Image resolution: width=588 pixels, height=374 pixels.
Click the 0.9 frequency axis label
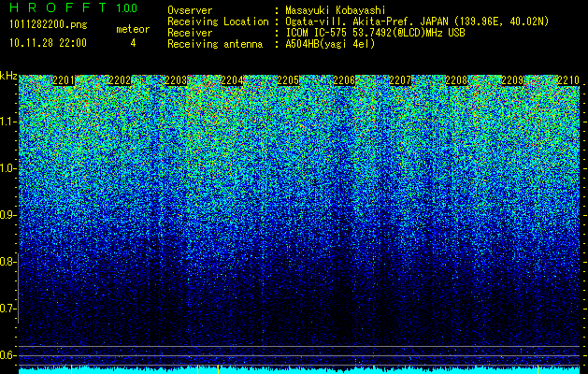7,215
